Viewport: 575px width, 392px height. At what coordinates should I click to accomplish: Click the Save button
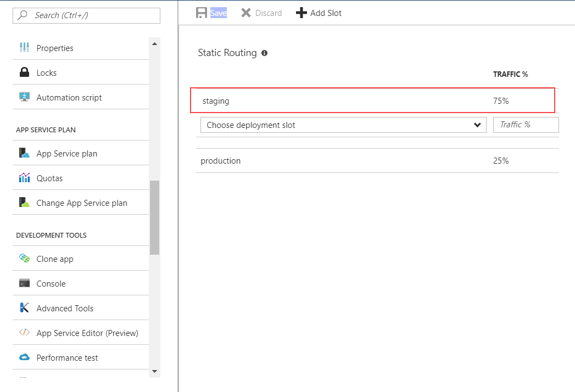coord(211,13)
